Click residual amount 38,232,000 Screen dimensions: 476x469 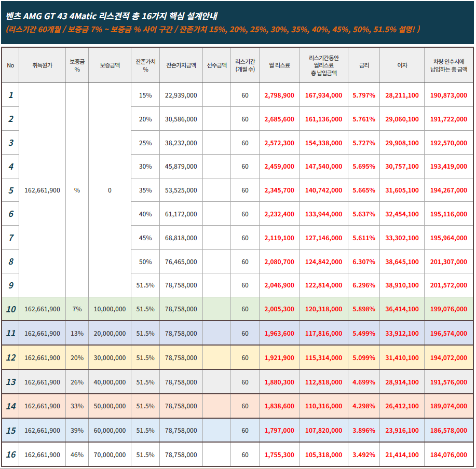[181, 143]
